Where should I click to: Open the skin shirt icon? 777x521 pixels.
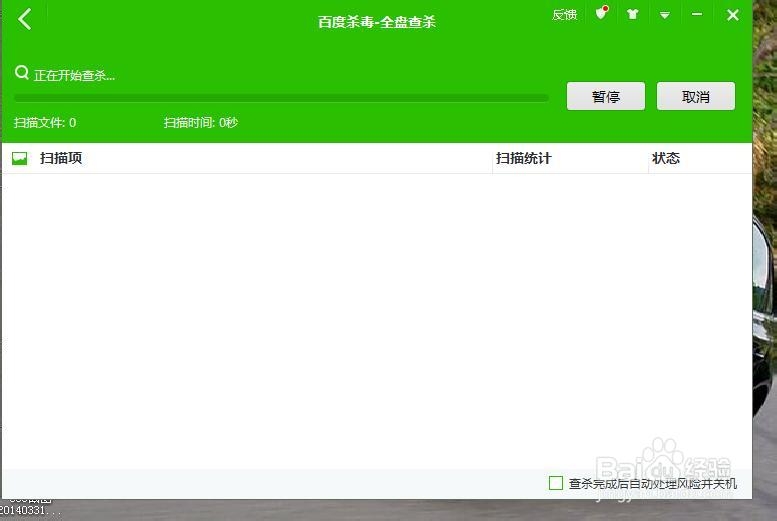point(632,14)
